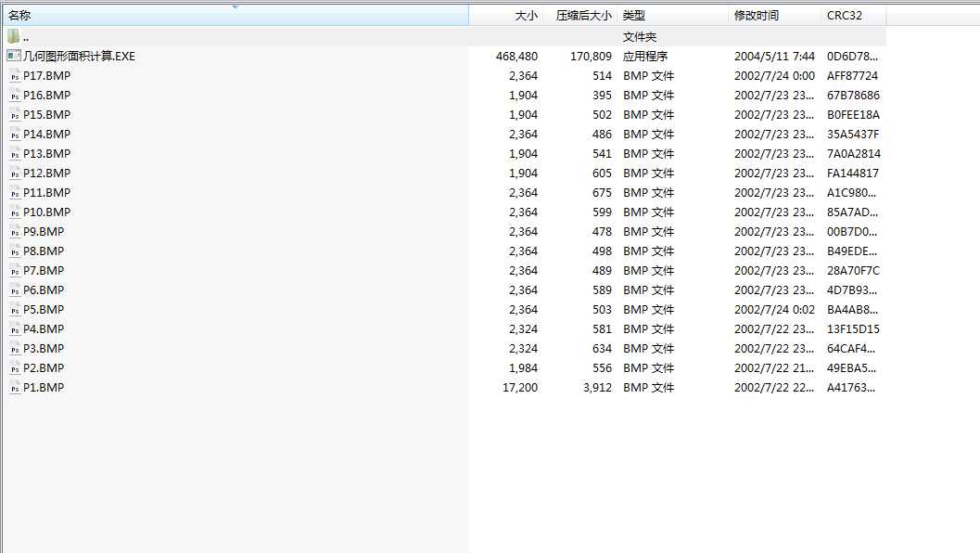This screenshot has width=980, height=553.
Task: Select the file name P1.BMP
Action: coord(44,387)
